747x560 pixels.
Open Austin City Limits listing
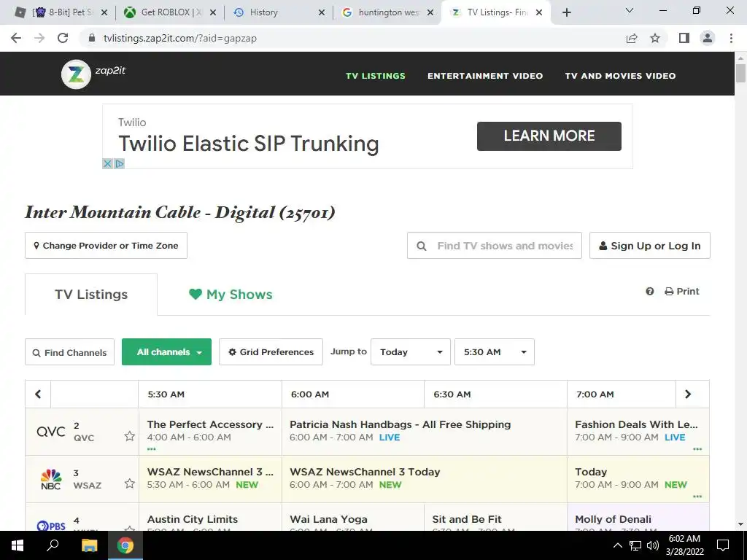point(210,517)
